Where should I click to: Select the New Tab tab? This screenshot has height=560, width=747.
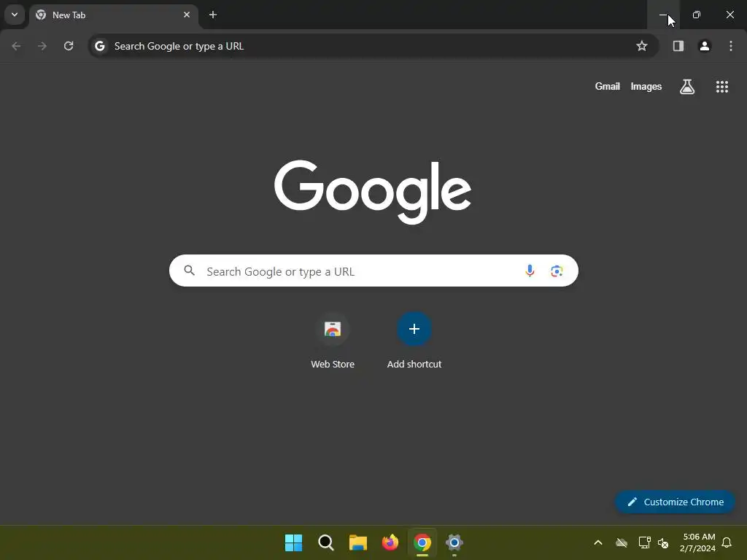click(x=113, y=15)
